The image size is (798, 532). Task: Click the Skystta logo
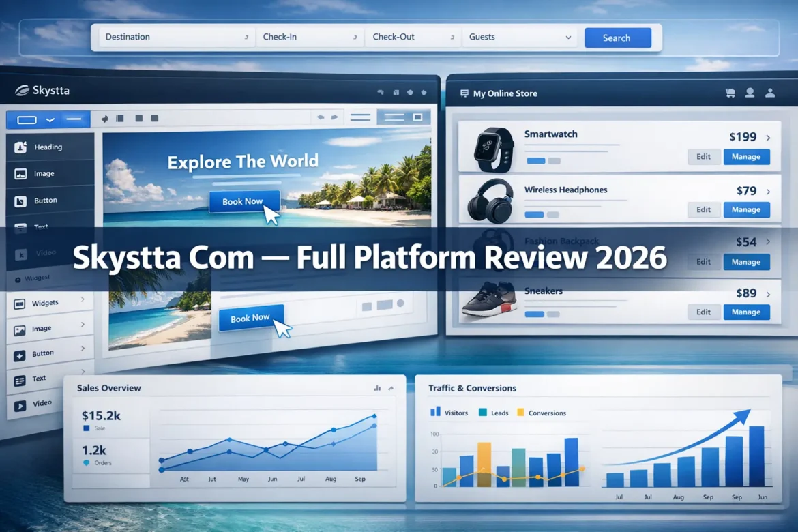[x=43, y=90]
